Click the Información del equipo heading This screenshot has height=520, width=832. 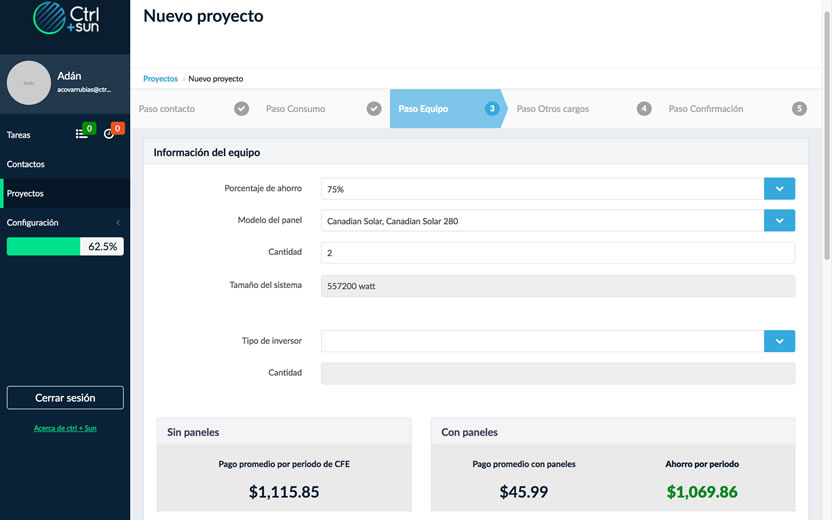point(206,152)
